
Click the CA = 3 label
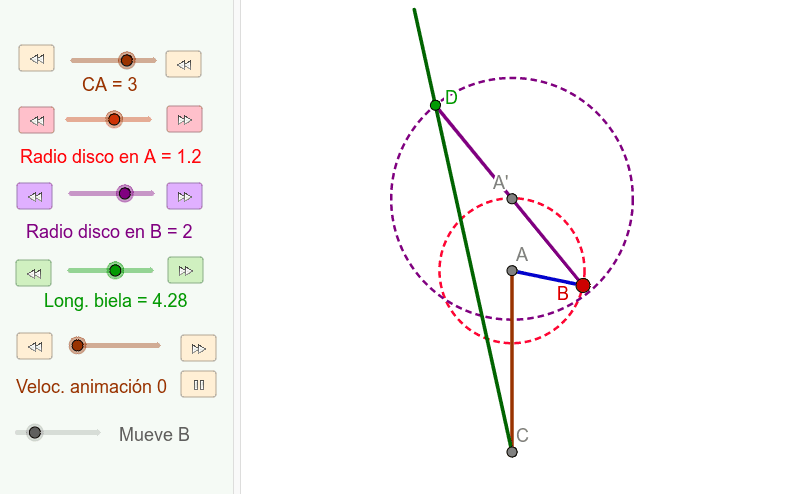109,84
